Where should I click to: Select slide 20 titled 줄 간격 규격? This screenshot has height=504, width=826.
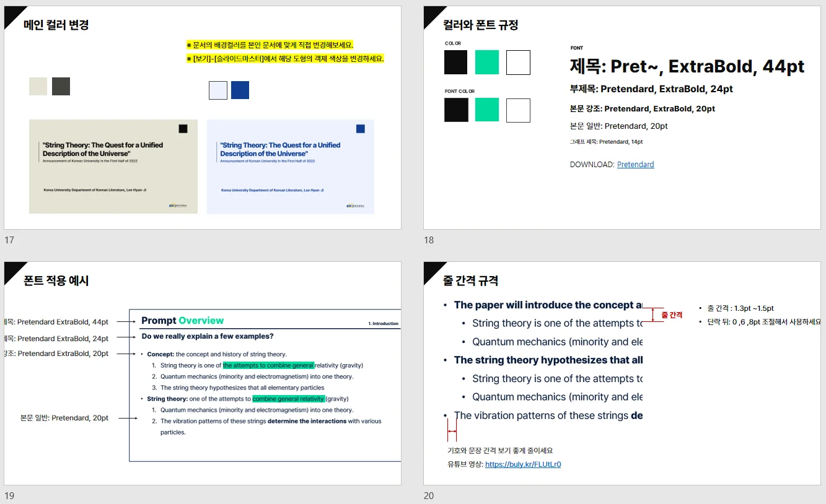click(622, 373)
